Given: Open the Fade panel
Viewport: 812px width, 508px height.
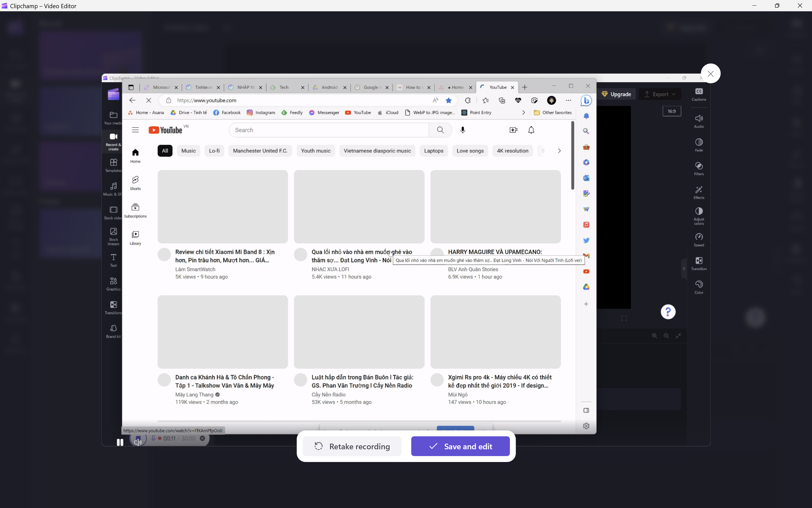Looking at the screenshot, I should 699,145.
